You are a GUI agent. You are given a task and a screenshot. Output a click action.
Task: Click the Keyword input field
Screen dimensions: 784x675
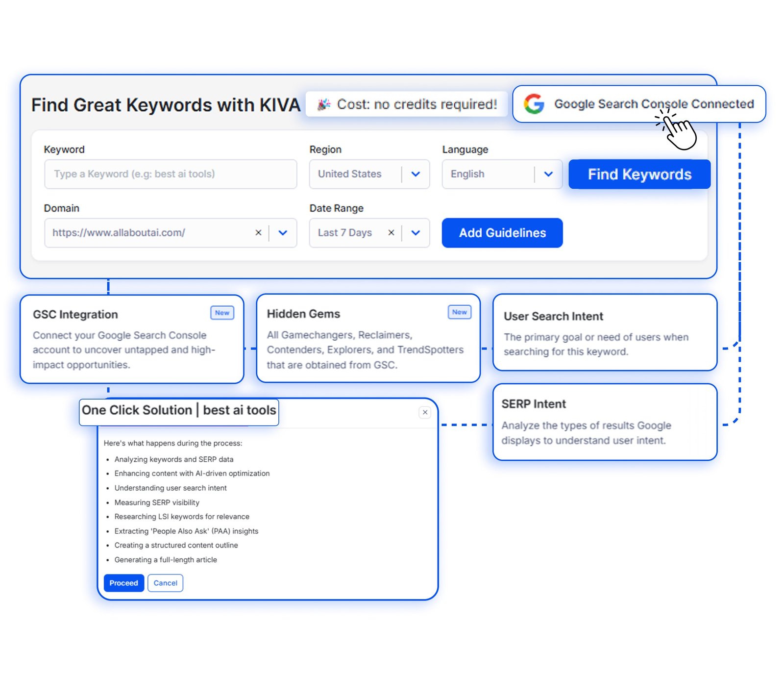[x=171, y=174]
